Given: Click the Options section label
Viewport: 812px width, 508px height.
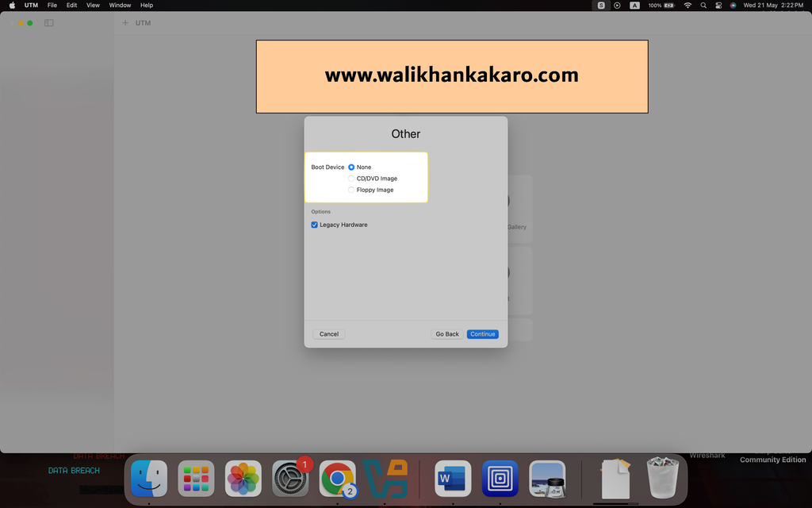Looking at the screenshot, I should [320, 211].
